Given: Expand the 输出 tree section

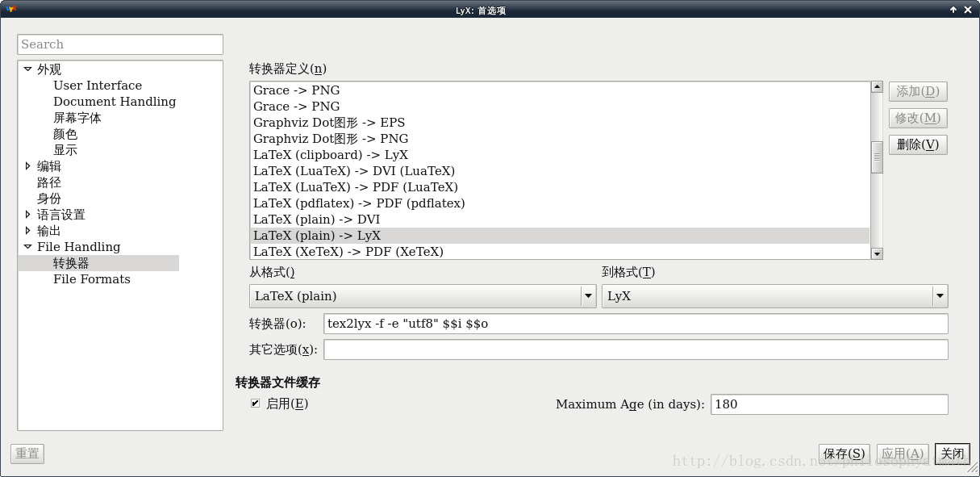Looking at the screenshot, I should pyautogui.click(x=27, y=231).
